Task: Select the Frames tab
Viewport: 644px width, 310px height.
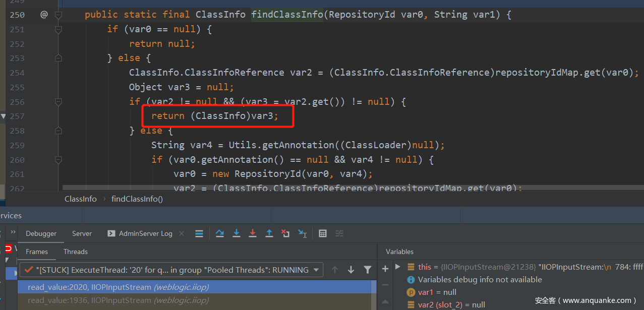Action: click(x=37, y=252)
